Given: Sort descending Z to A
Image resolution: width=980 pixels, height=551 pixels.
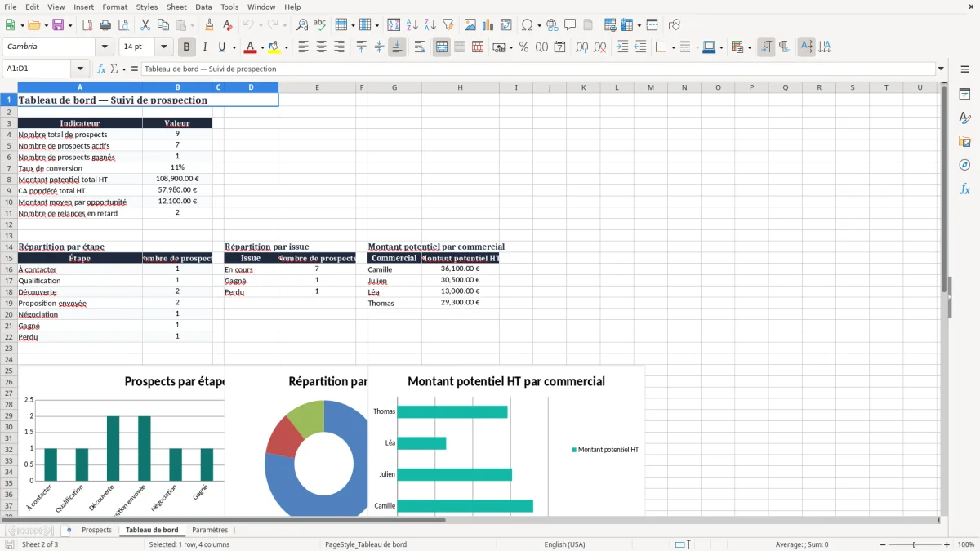Looking at the screenshot, I should [430, 25].
